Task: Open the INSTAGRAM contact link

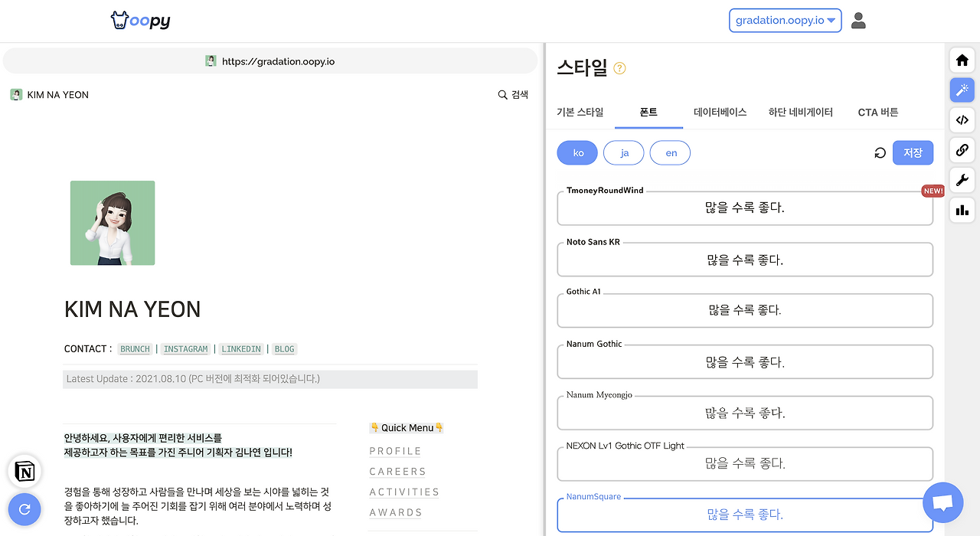Action: tap(185, 348)
